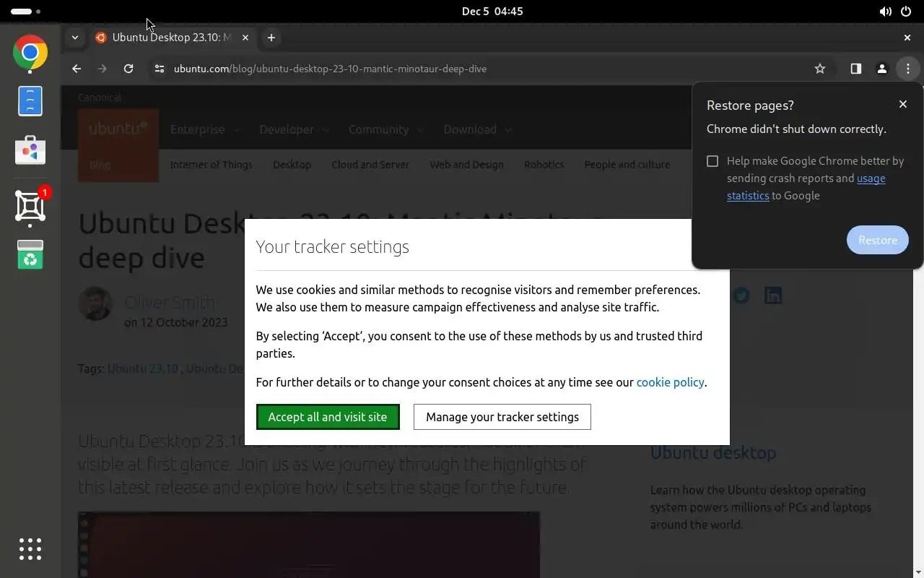
Task: Click the browser Forward arrow
Action: click(103, 69)
